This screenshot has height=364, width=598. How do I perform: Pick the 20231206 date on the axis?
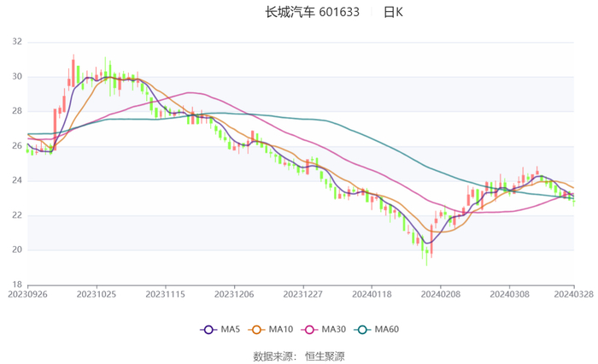coord(234,293)
